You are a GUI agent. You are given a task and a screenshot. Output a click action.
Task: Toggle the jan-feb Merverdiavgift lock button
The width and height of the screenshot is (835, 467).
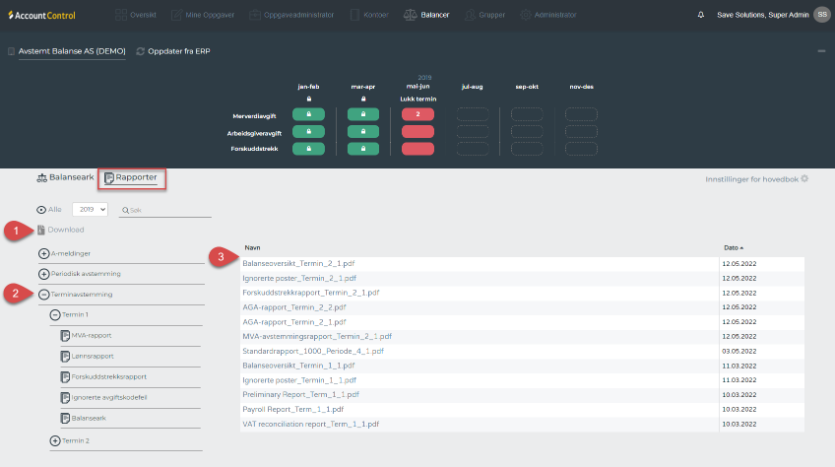tap(308, 115)
